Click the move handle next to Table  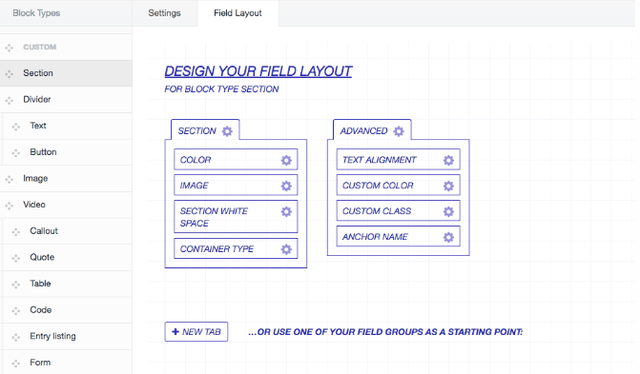[x=16, y=285]
